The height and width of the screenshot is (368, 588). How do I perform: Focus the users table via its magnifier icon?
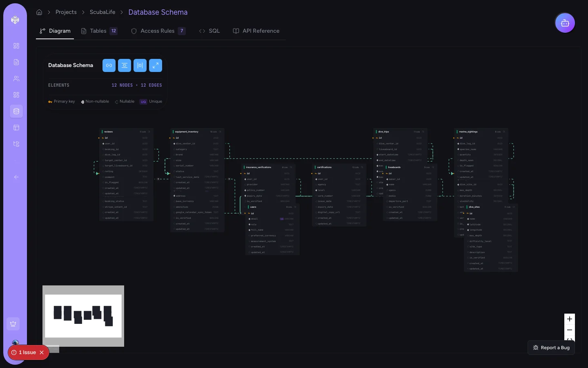click(x=295, y=207)
